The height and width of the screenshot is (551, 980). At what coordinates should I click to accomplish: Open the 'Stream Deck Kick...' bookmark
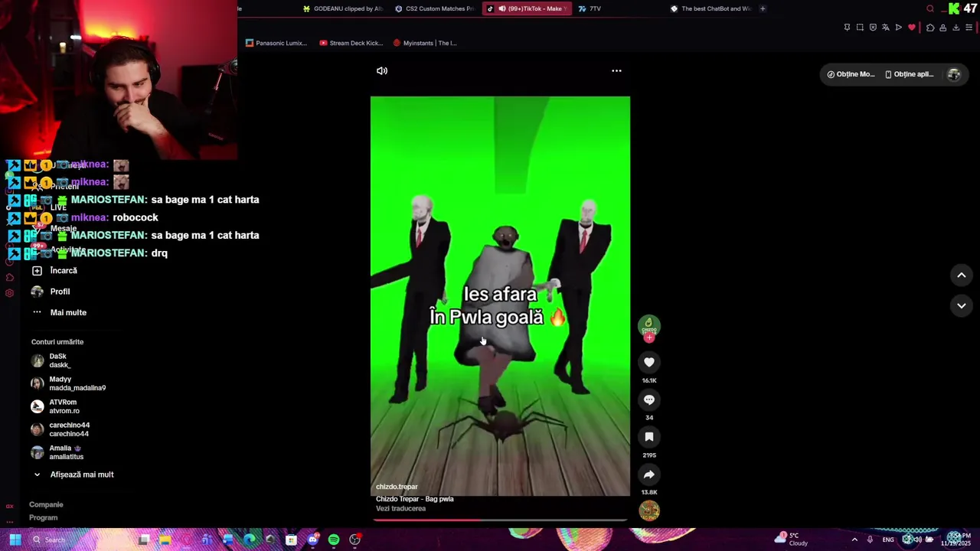(x=351, y=43)
